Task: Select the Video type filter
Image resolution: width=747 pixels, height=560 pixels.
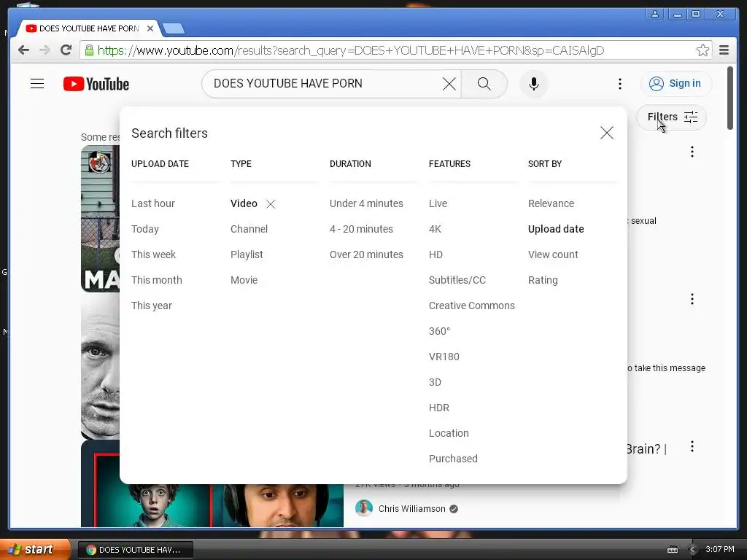Action: pyautogui.click(x=244, y=204)
